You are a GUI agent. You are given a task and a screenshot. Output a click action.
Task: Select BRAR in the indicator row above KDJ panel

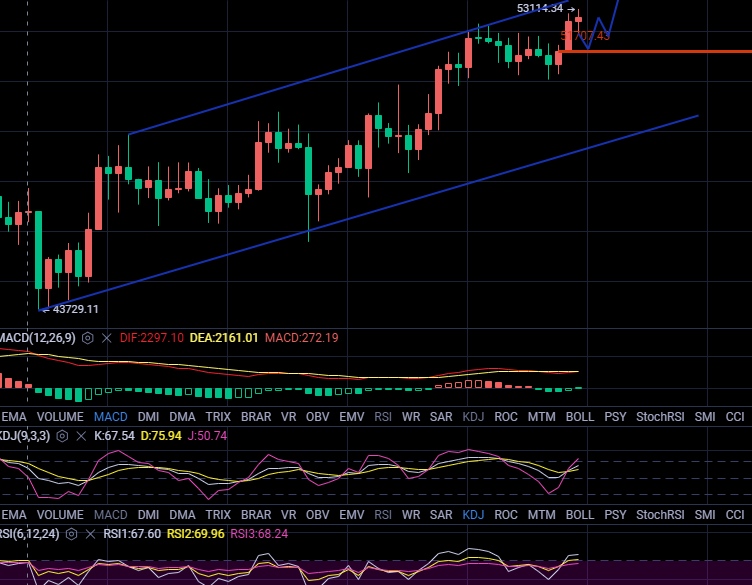[256, 417]
